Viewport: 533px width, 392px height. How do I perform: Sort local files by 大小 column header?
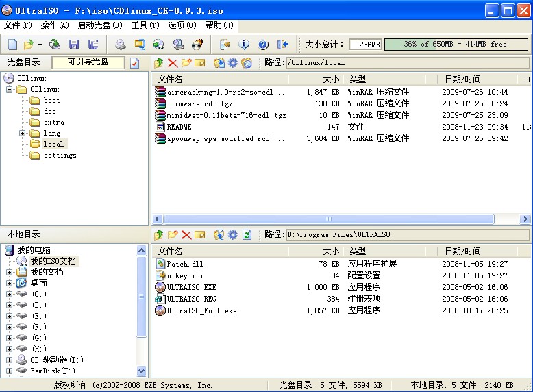pyautogui.click(x=316, y=252)
